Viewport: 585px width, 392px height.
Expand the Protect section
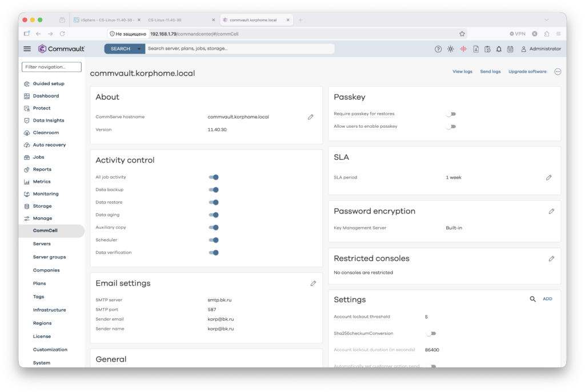tap(41, 108)
